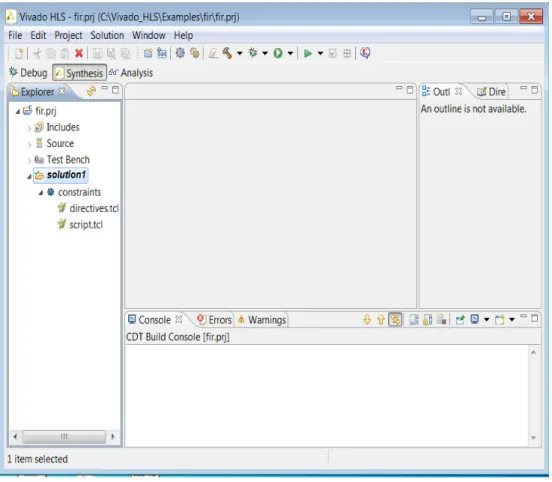Expand the Includes tree node
The image size is (552, 482).
click(30, 128)
